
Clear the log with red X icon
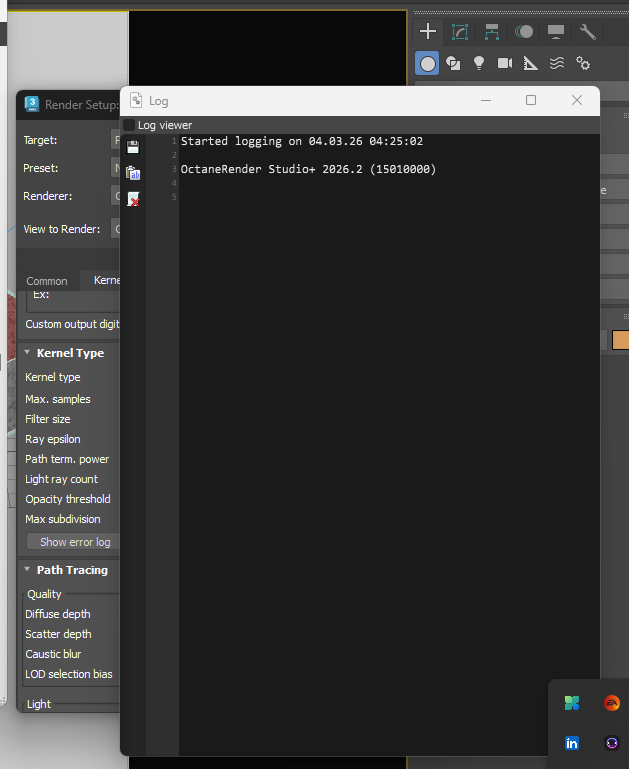[133, 199]
